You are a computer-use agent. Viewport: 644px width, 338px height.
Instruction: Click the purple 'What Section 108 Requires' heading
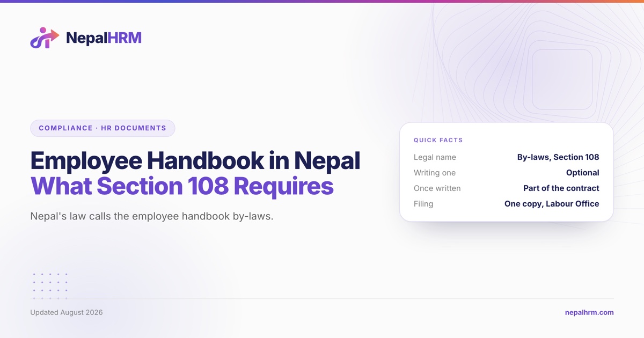pos(182,186)
